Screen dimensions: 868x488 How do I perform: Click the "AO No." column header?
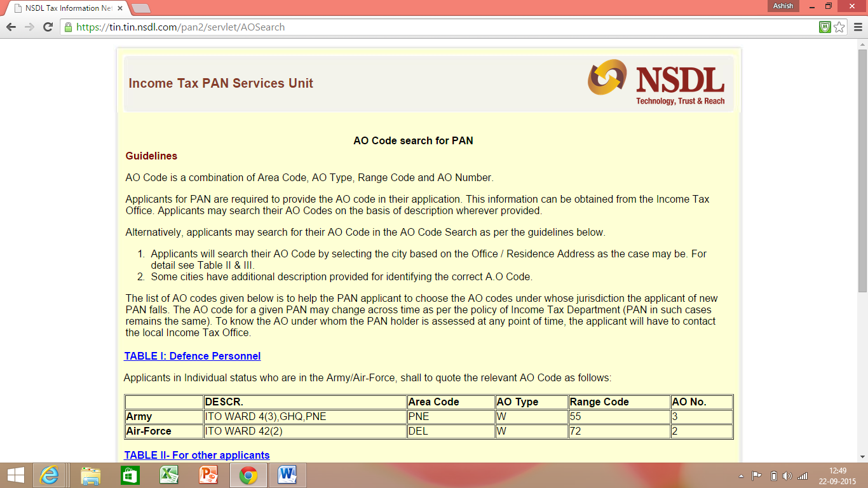702,402
